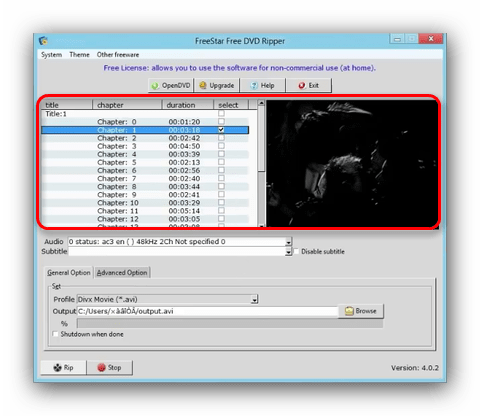Switch to General Option tab
480x416 pixels.
click(x=69, y=273)
